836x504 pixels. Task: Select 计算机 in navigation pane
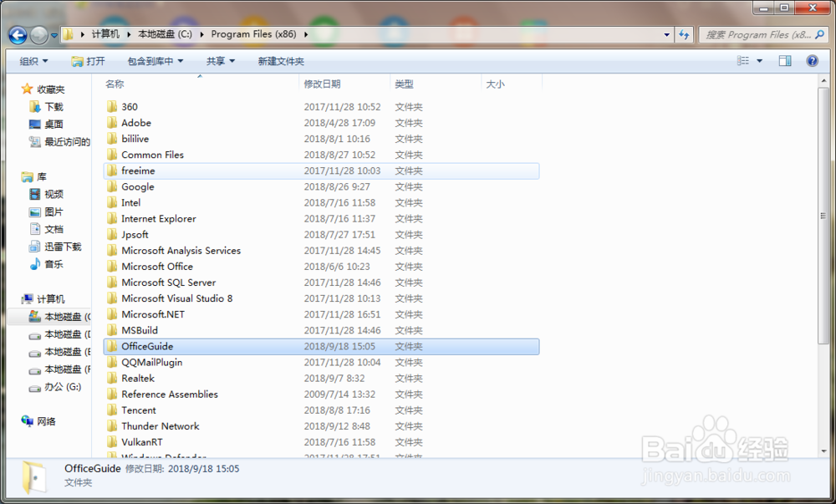(43, 299)
